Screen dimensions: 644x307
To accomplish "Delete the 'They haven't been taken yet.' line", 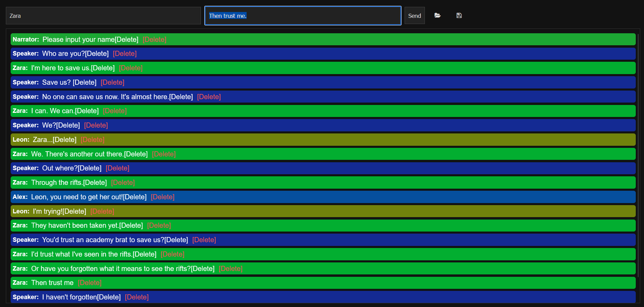I will pyautogui.click(x=159, y=225).
